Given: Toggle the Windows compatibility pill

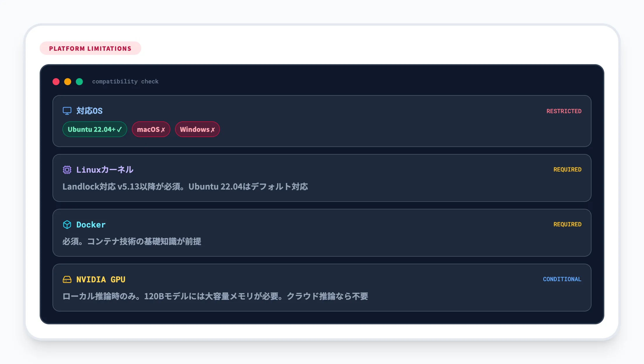Looking at the screenshot, I should pos(197,129).
